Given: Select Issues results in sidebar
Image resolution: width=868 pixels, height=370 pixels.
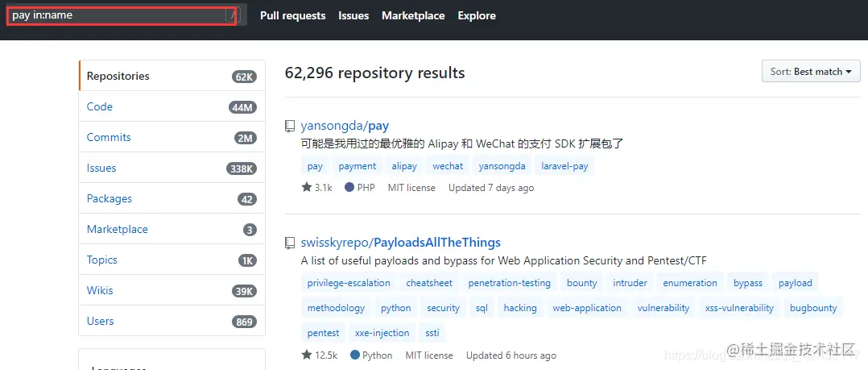Looking at the screenshot, I should pyautogui.click(x=172, y=168).
